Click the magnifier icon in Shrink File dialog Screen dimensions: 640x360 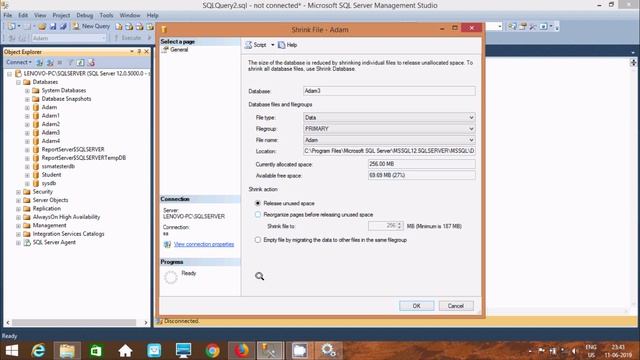pyautogui.click(x=260, y=276)
